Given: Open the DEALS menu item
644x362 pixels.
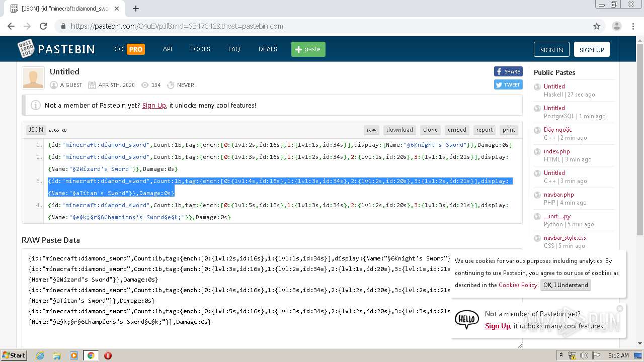Looking at the screenshot, I should [268, 49].
